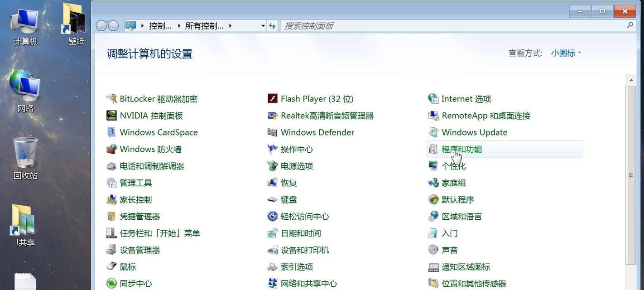
Task: Click the search magnifier icon
Action: (630, 25)
